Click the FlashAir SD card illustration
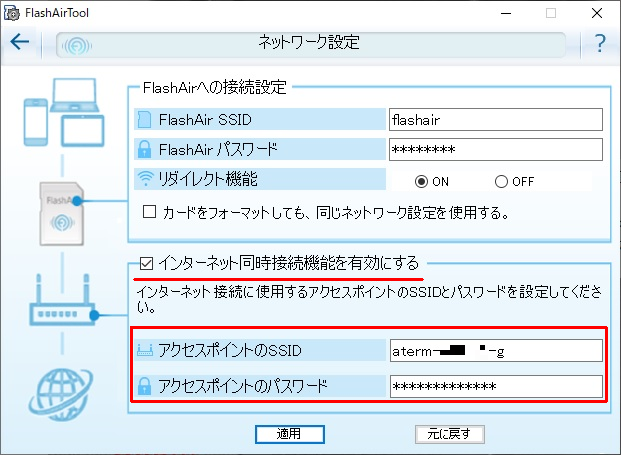The height and width of the screenshot is (455, 621). [61, 213]
